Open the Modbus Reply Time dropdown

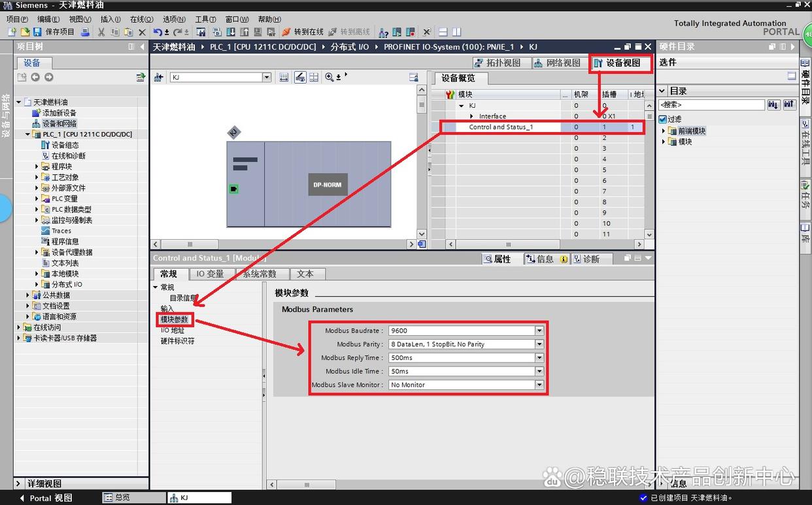pyautogui.click(x=539, y=358)
